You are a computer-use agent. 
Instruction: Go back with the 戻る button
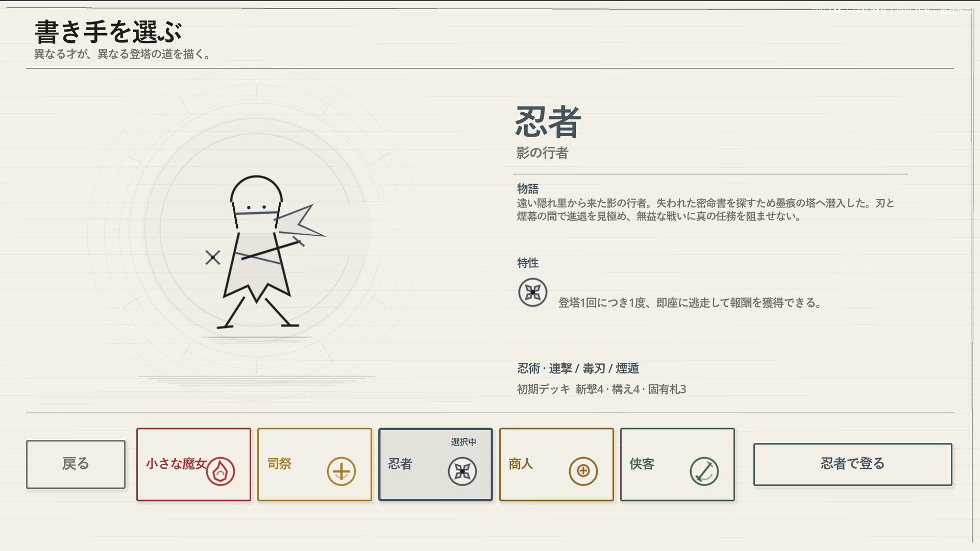click(76, 464)
